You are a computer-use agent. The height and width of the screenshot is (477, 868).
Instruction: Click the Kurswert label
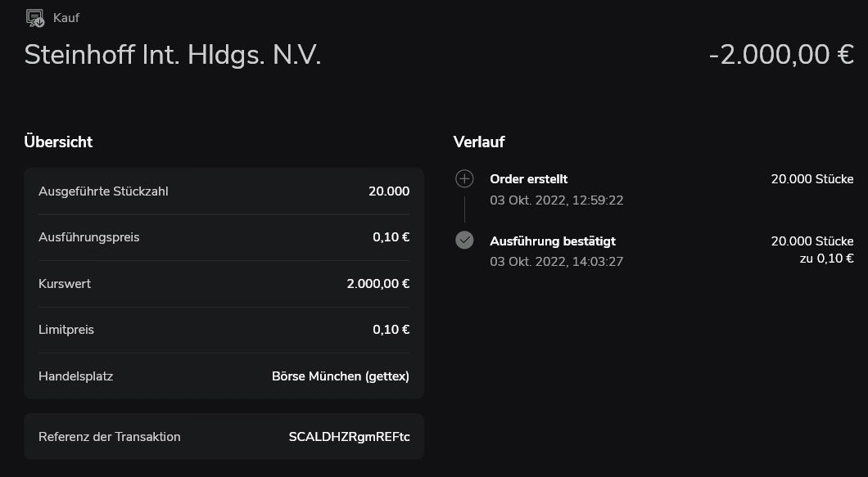click(x=65, y=284)
